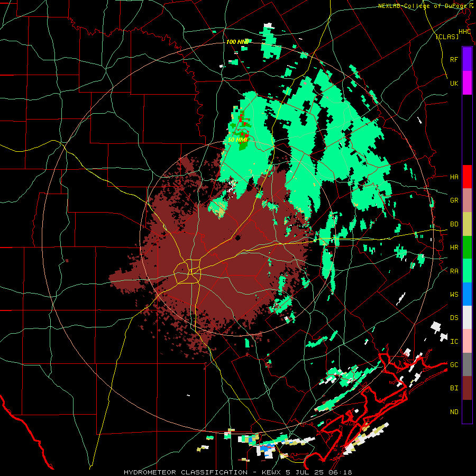Click the 'WS' legend label text
476x476 pixels.
click(454, 295)
